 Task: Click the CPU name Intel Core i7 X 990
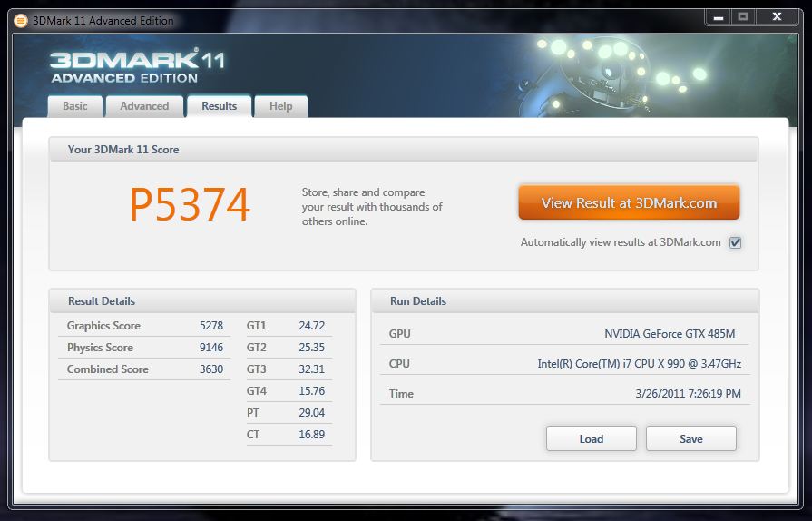point(639,364)
